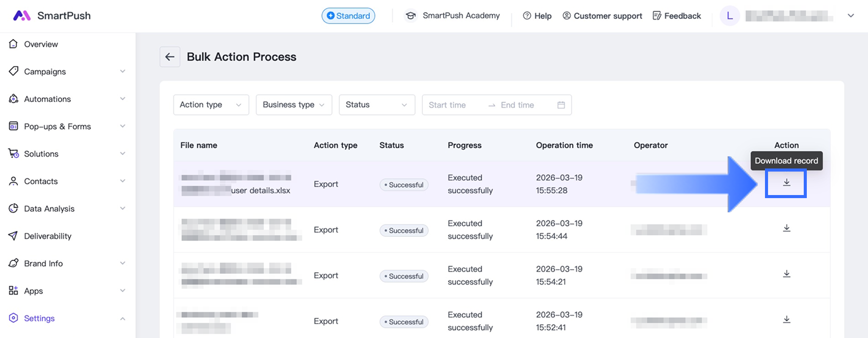The height and width of the screenshot is (338, 868).
Task: Open SmartPush Academy link
Action: coord(453,16)
